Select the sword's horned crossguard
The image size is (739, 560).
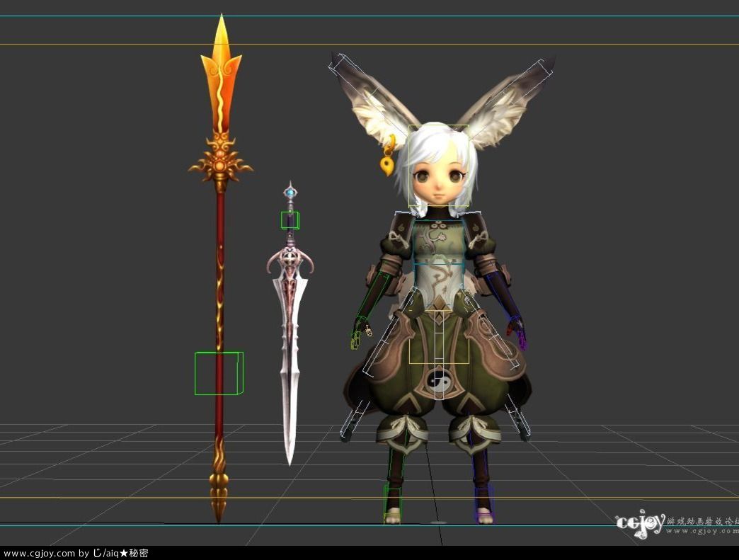click(x=290, y=262)
